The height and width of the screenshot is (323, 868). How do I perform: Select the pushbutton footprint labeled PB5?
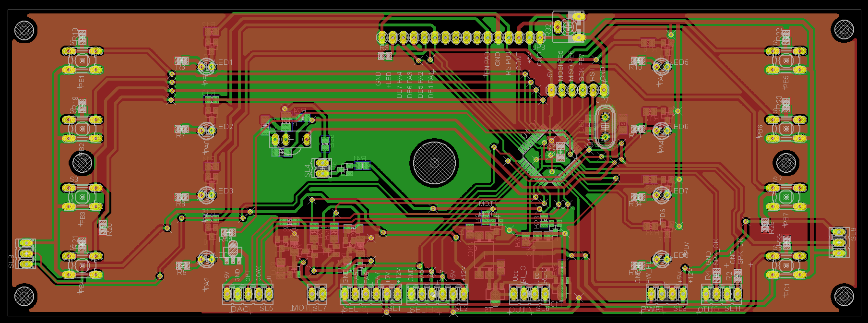[x=786, y=60]
